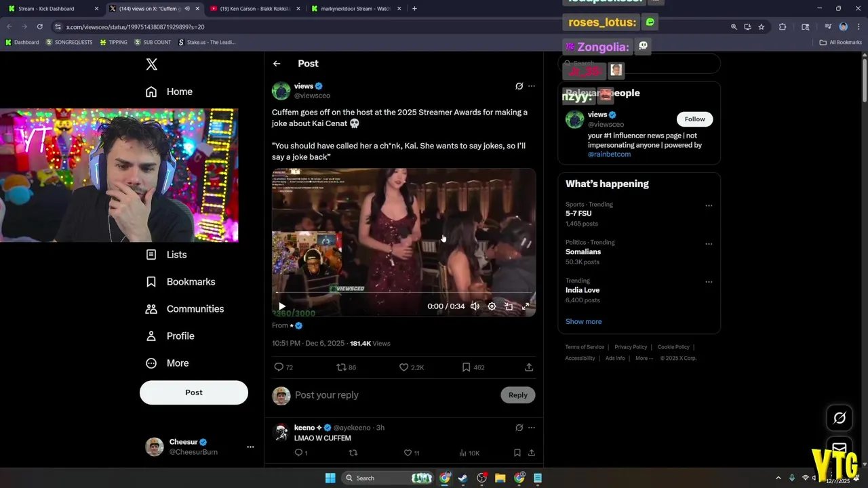Open the Chrome extensions puzzle icon
This screenshot has width=868, height=488.
pyautogui.click(x=783, y=27)
